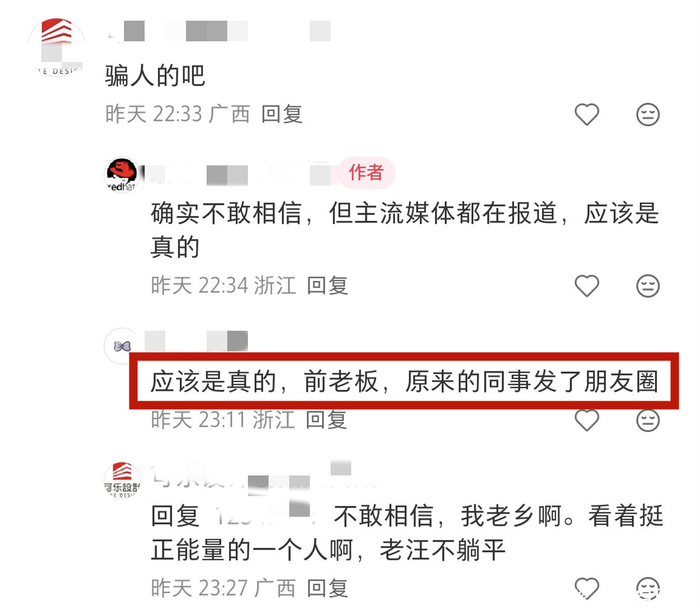Tap the 作者 author badge
700x611 pixels.
click(366, 173)
